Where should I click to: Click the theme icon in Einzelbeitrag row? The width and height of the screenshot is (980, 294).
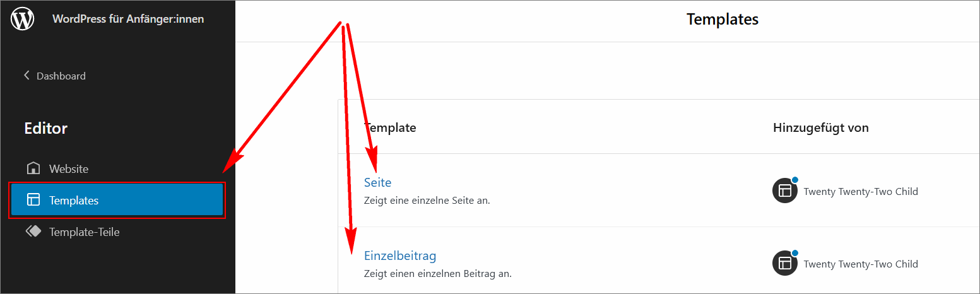point(785,263)
